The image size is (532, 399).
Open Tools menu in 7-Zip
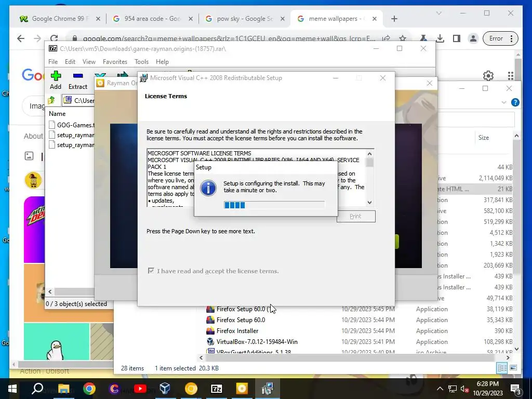(x=141, y=62)
